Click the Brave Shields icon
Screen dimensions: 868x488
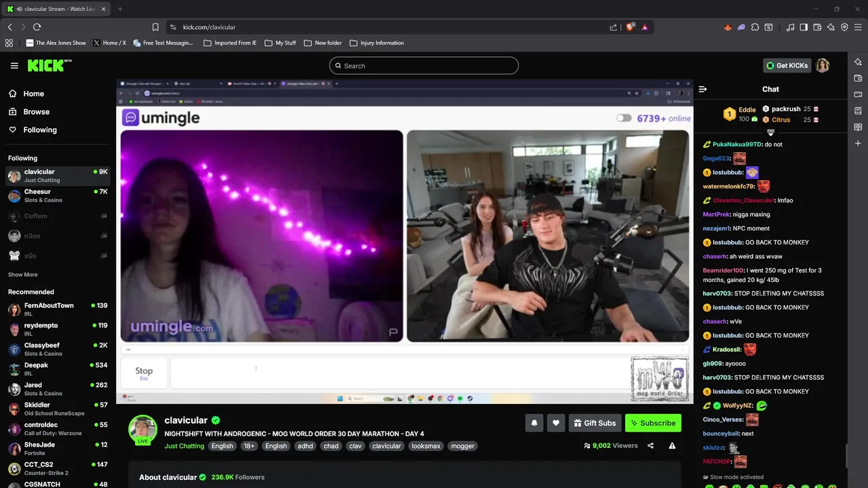(x=631, y=27)
